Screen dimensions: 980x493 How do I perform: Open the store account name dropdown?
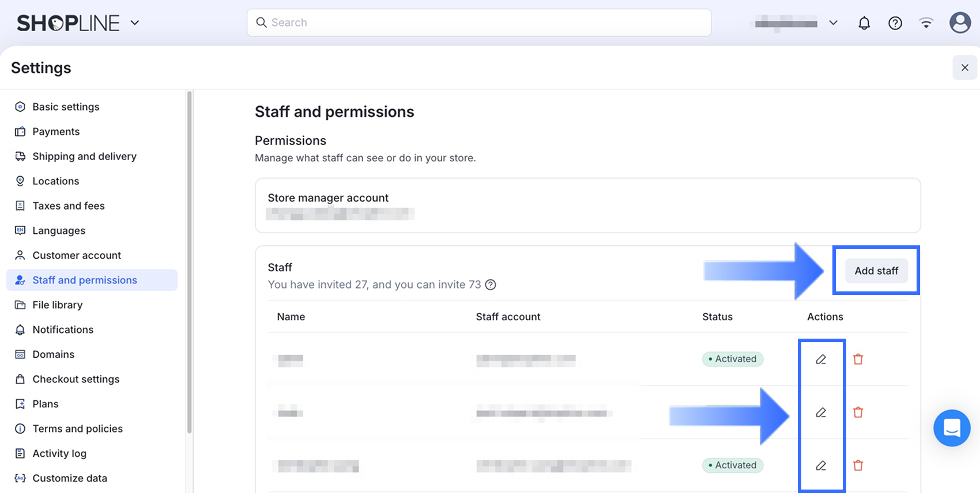833,23
